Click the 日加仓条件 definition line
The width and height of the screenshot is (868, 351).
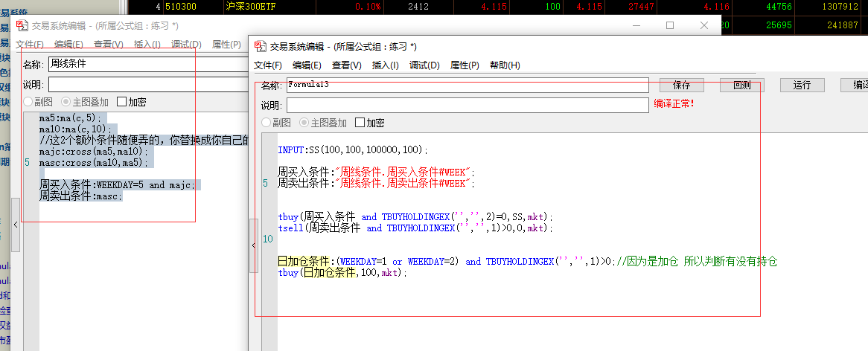[446, 262]
